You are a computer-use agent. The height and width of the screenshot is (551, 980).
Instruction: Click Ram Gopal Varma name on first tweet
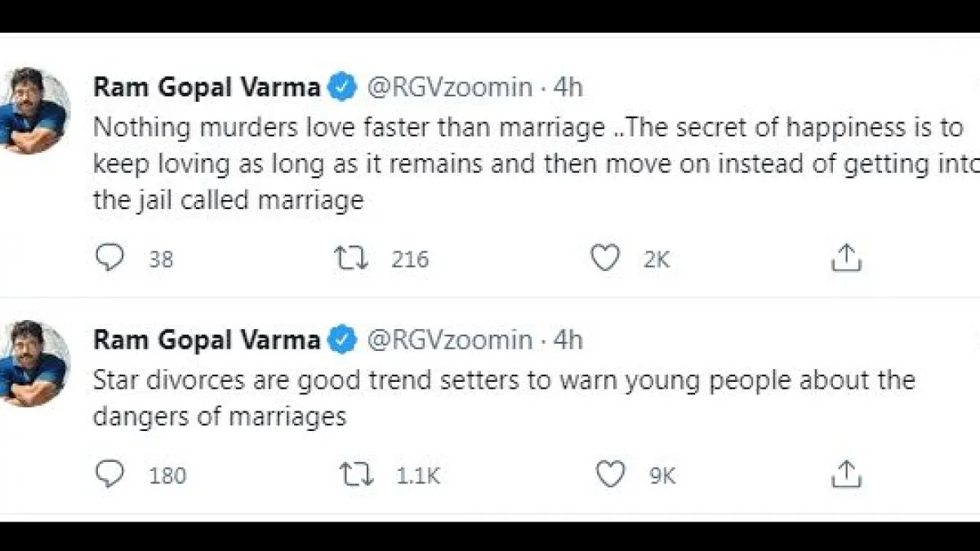pos(207,87)
